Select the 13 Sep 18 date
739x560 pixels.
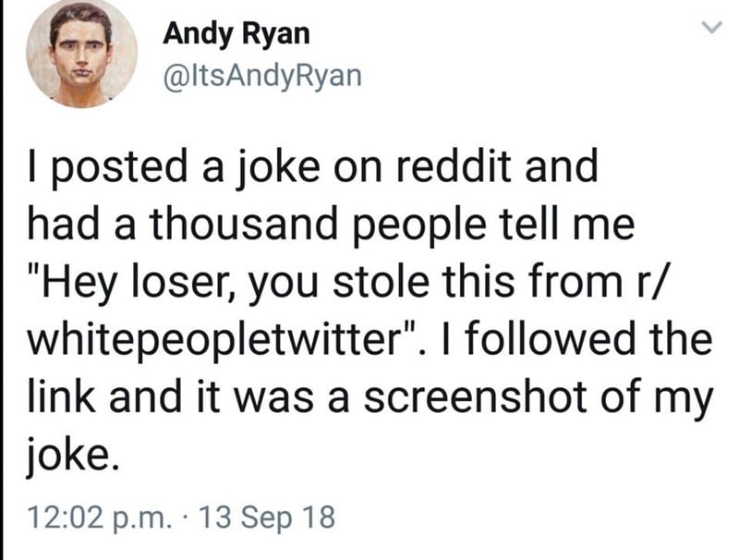coord(268,517)
